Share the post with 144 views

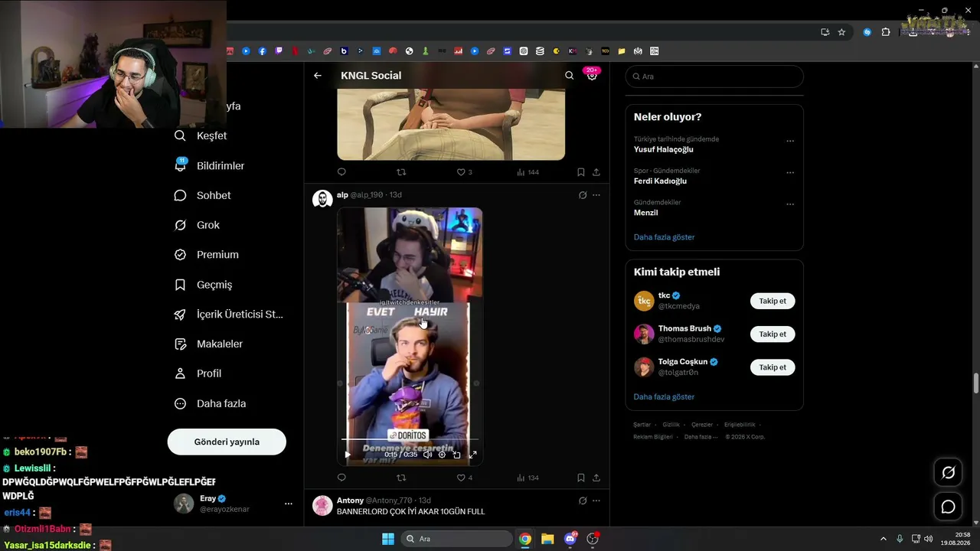click(x=596, y=172)
